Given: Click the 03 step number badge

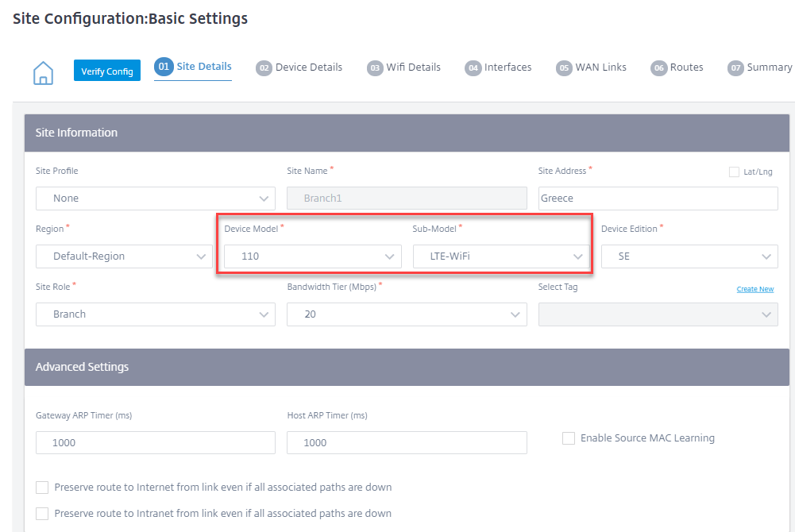Looking at the screenshot, I should [375, 68].
